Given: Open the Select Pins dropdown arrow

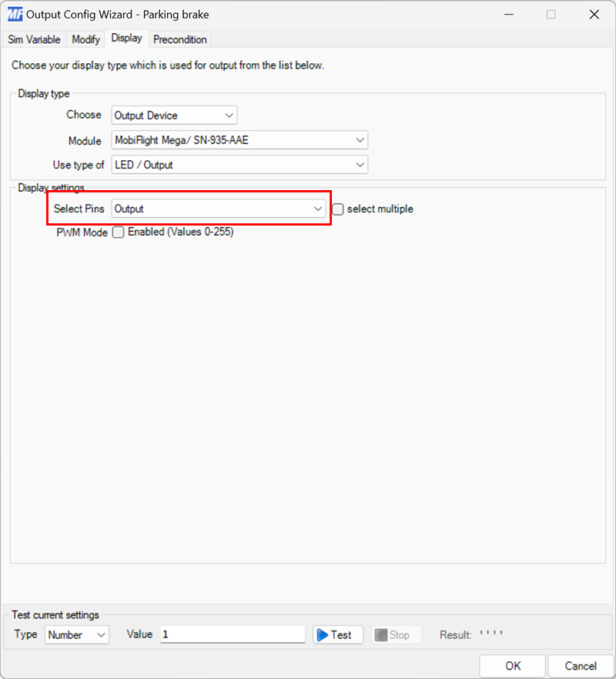Looking at the screenshot, I should [x=318, y=209].
